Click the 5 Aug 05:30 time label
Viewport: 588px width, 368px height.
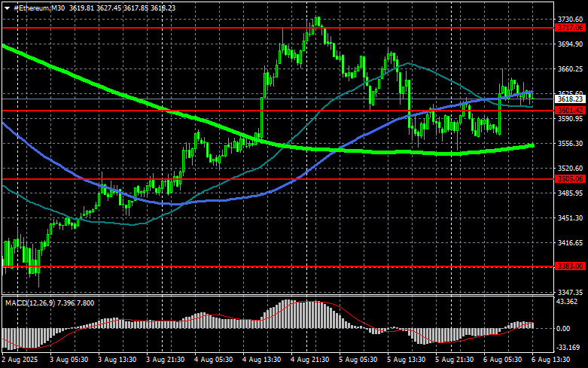tap(358, 360)
